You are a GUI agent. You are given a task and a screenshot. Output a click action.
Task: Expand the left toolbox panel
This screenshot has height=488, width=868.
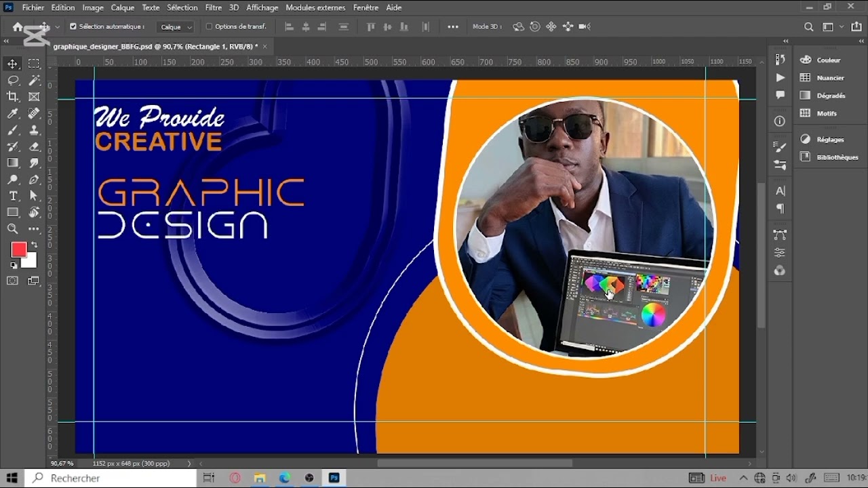6,41
